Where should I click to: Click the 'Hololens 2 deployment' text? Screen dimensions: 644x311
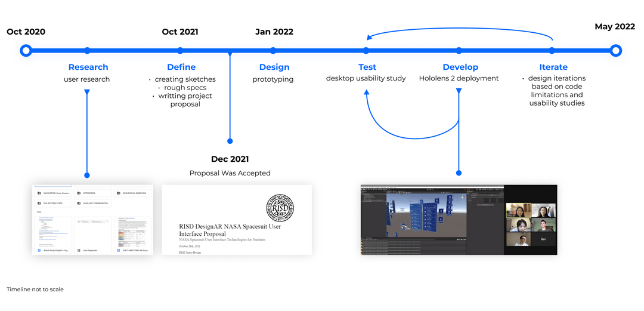coord(459,78)
